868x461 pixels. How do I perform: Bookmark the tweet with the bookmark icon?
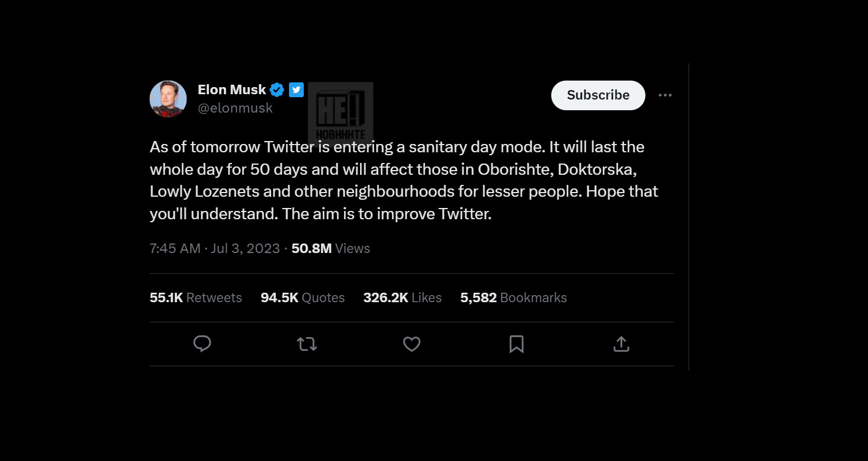[x=516, y=344]
